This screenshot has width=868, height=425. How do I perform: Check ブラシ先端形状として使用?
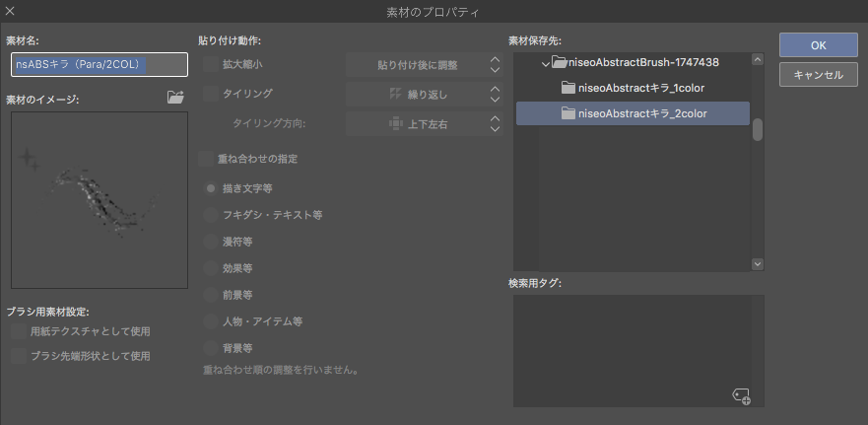(x=19, y=356)
